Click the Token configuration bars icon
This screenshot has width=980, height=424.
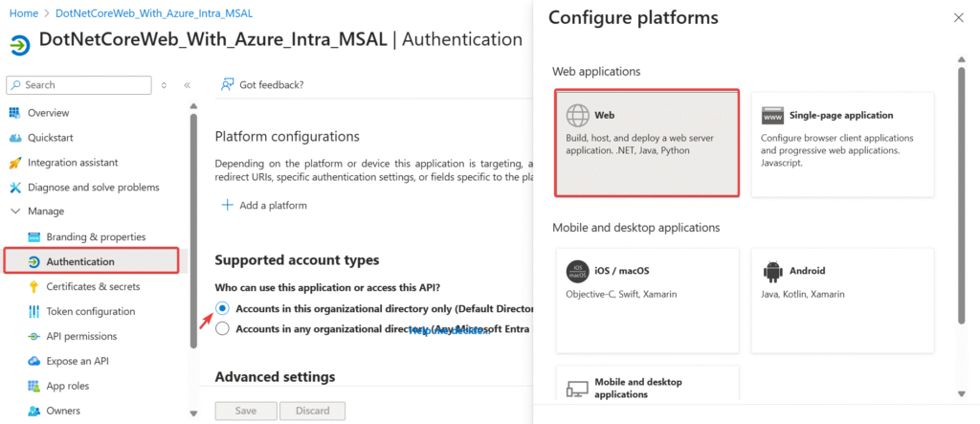tap(34, 311)
